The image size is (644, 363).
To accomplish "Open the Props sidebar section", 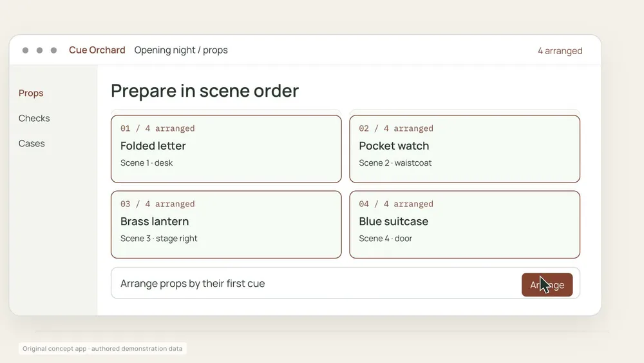I will click(31, 93).
